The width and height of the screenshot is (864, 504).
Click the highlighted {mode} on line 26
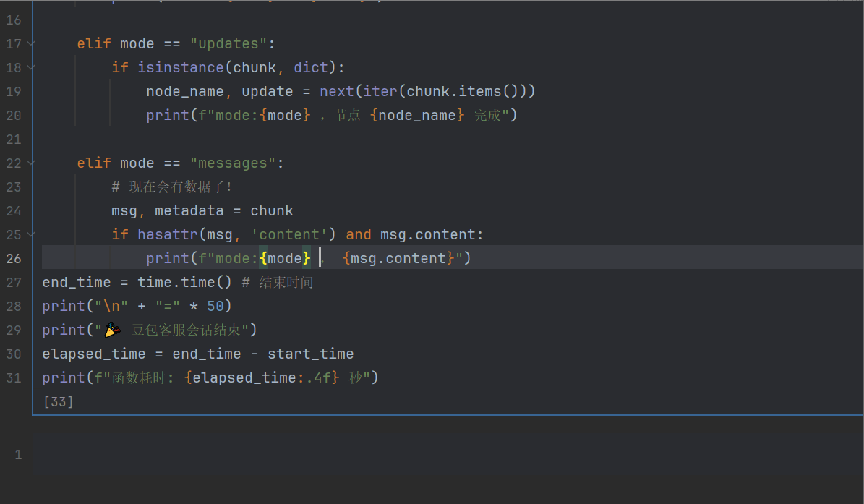tap(285, 258)
